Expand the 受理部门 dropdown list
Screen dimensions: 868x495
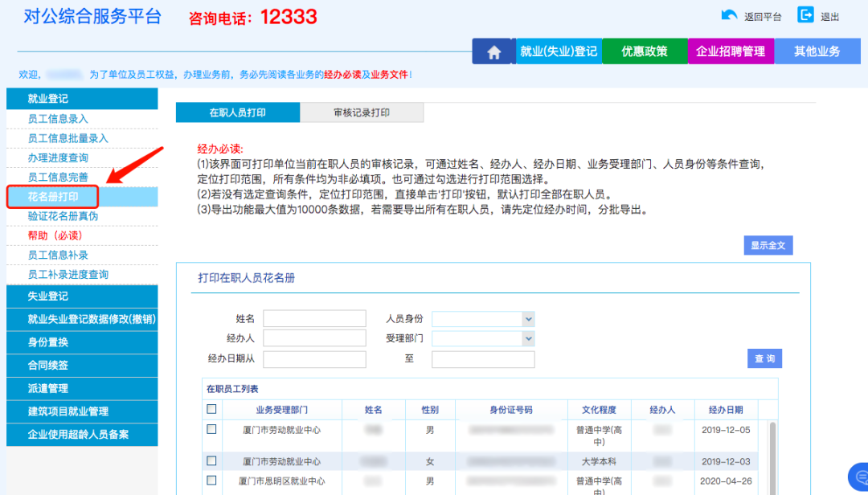point(483,338)
